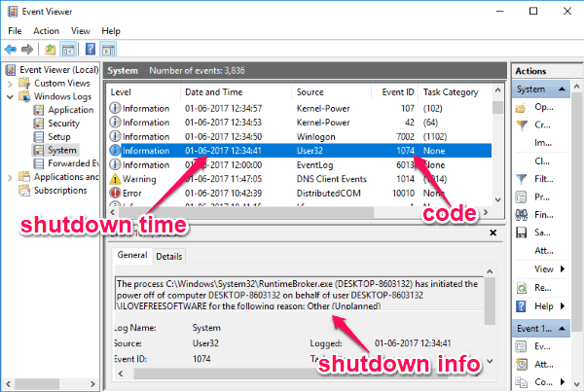Sort by the Source column header
This screenshot has height=392, width=584.
tap(332, 92)
